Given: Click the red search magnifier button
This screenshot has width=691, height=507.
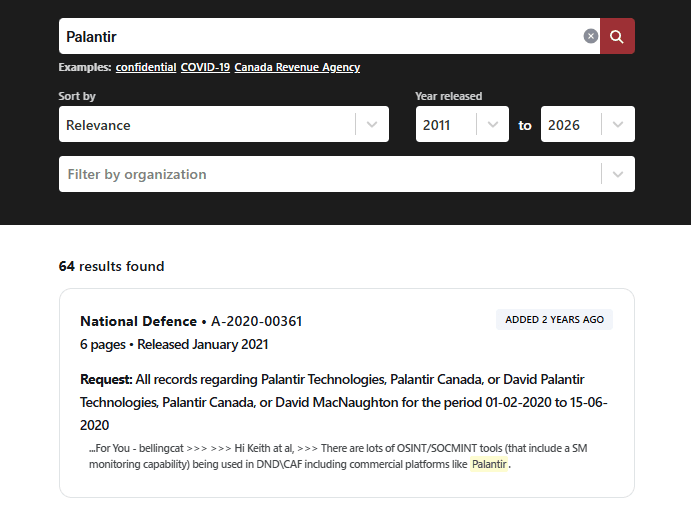Looking at the screenshot, I should click(x=617, y=36).
